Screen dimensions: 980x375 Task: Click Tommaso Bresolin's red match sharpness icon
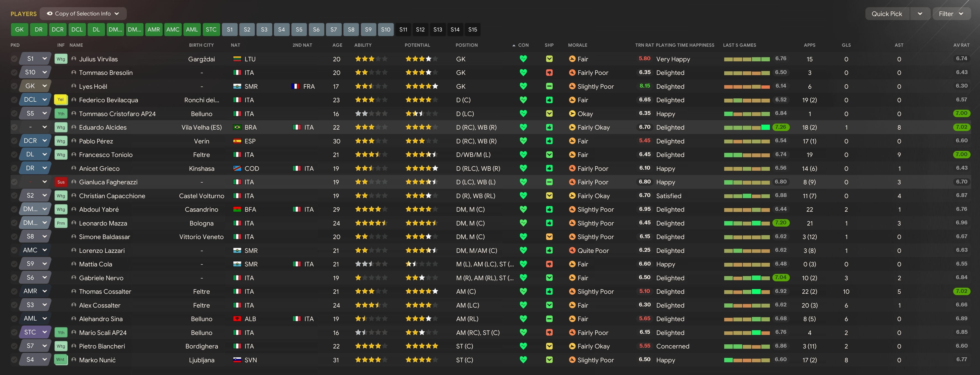[x=549, y=73]
